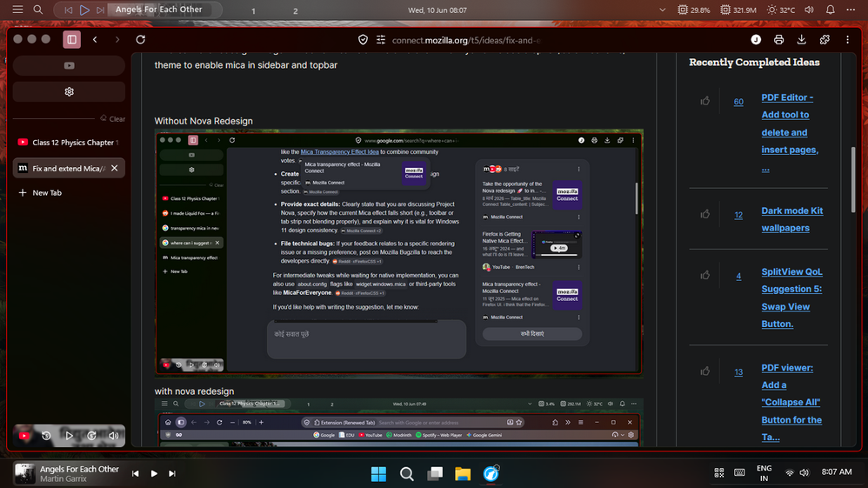Open tracking protection shield icon
Image resolution: width=868 pixels, height=488 pixels.
pos(363,40)
